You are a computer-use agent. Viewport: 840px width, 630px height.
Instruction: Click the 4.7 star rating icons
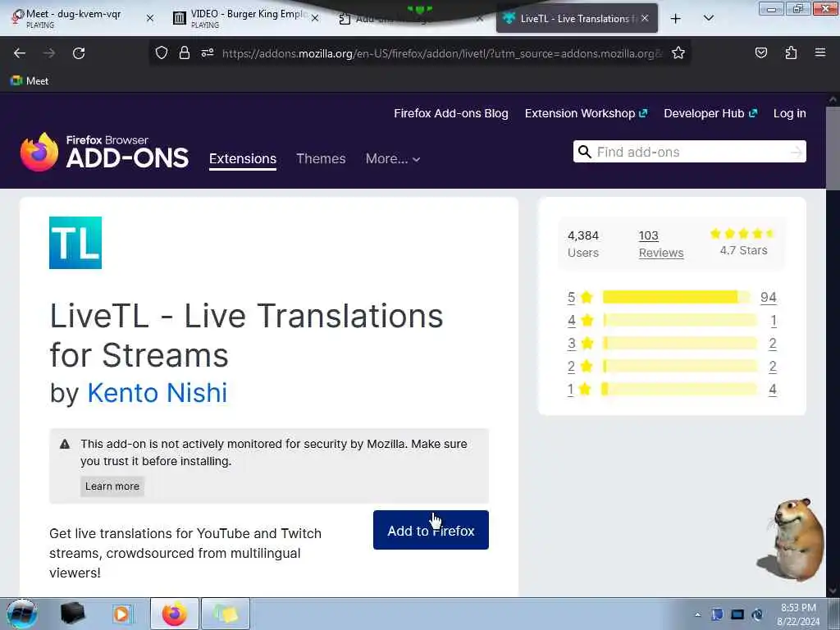pyautogui.click(x=742, y=234)
